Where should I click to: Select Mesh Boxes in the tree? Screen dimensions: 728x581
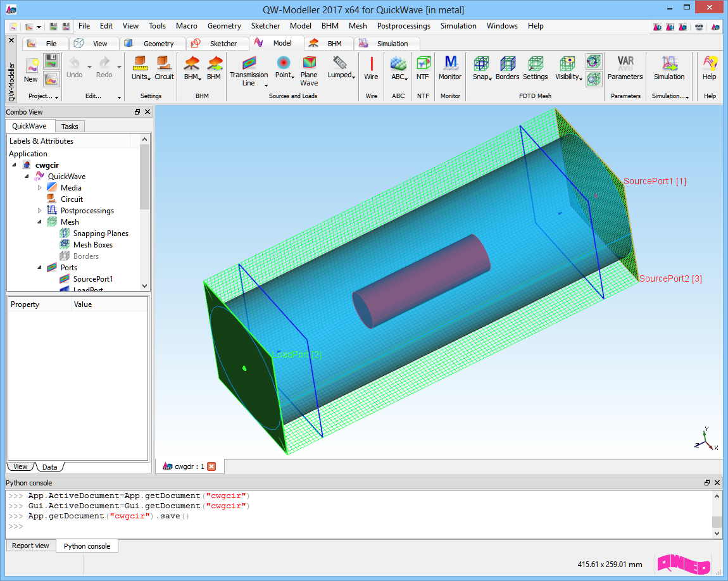[92, 244]
